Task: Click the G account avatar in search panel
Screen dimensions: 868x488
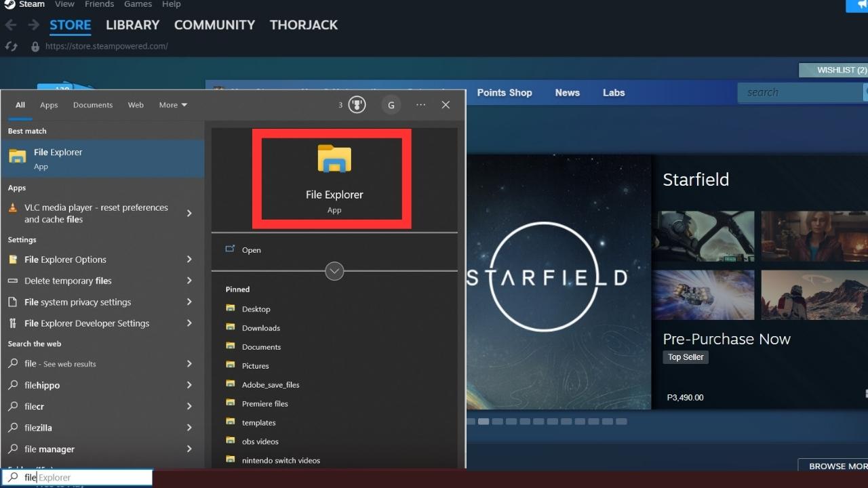Action: pos(391,105)
